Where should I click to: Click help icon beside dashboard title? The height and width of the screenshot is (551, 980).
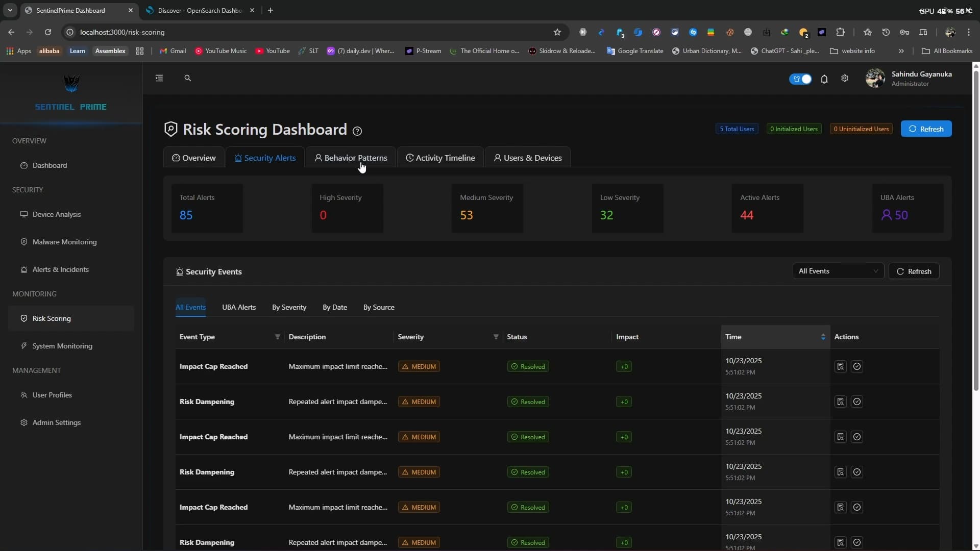pyautogui.click(x=357, y=131)
